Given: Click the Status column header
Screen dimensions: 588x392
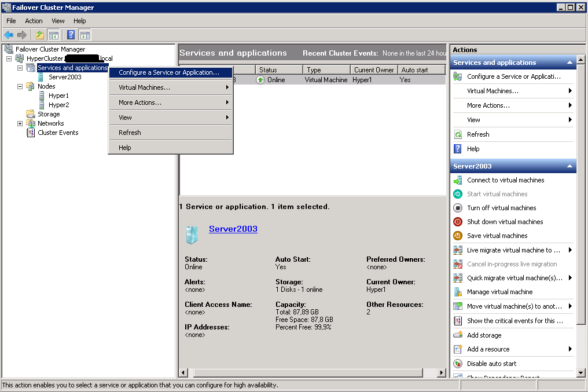Looking at the screenshot, I should (278, 70).
